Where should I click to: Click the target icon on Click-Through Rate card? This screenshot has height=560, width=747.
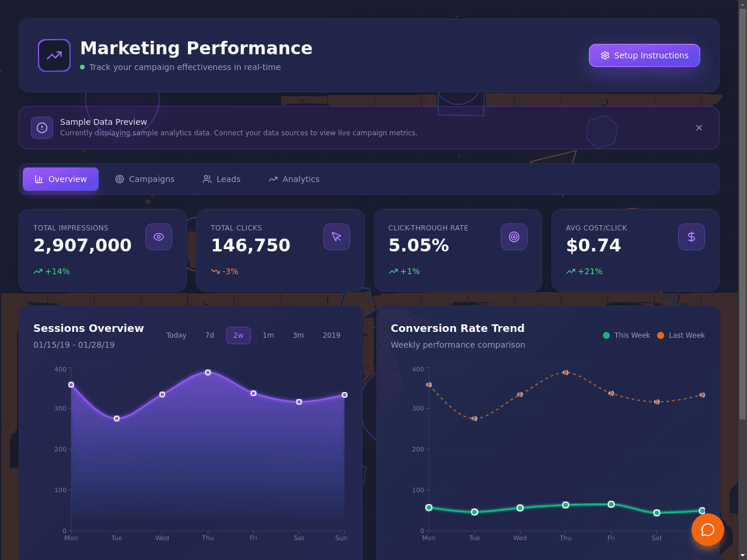click(x=514, y=237)
